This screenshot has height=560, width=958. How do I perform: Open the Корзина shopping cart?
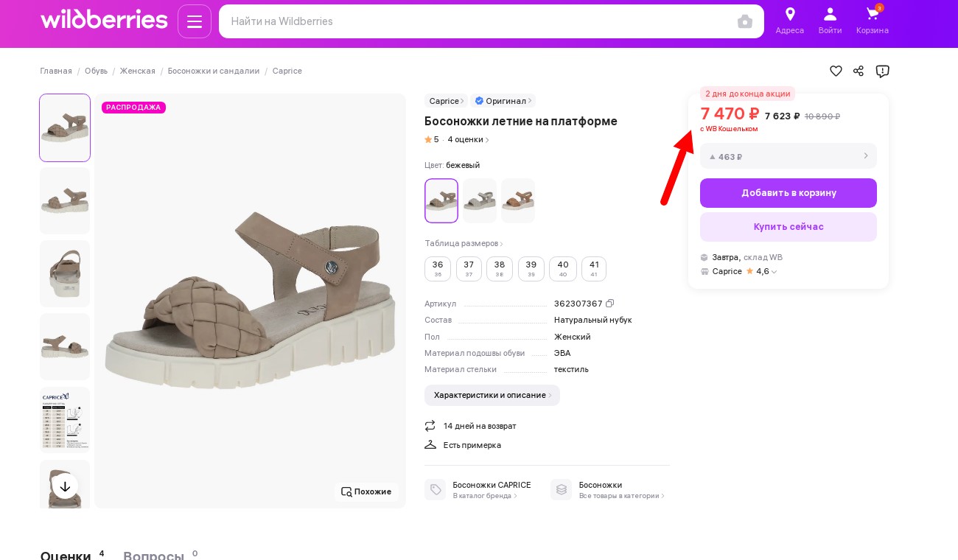click(x=873, y=21)
